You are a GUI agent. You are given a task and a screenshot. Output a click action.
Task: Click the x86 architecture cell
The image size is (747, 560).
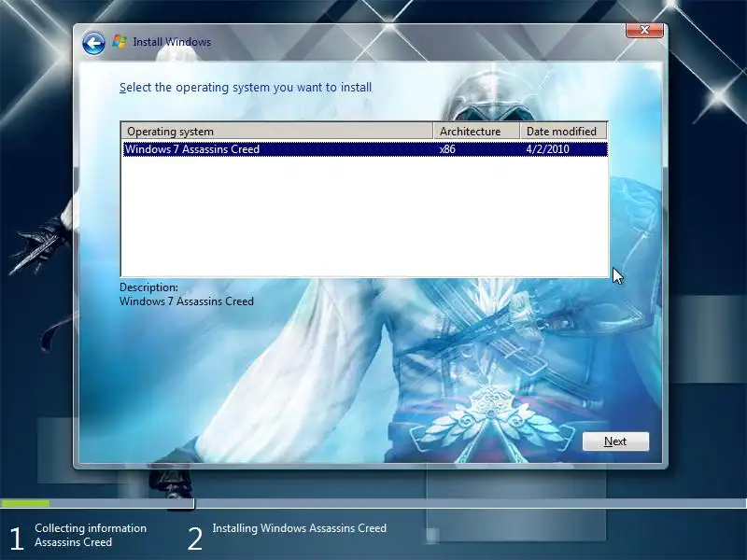(447, 149)
